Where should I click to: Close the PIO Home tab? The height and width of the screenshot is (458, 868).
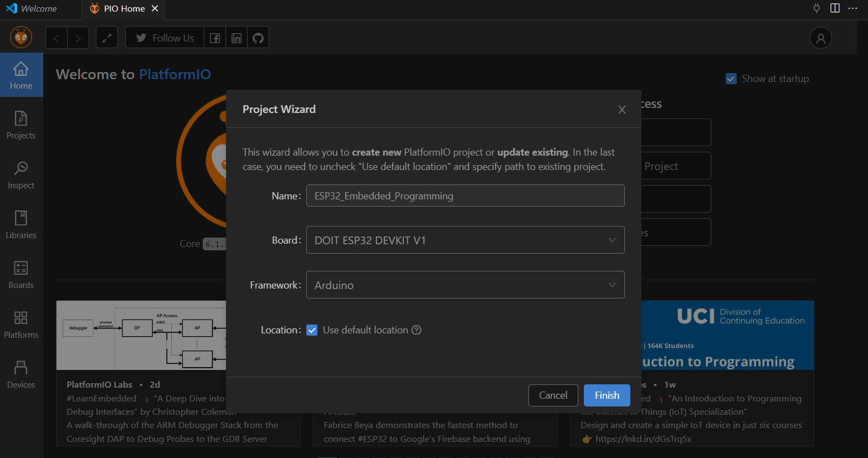(x=155, y=8)
